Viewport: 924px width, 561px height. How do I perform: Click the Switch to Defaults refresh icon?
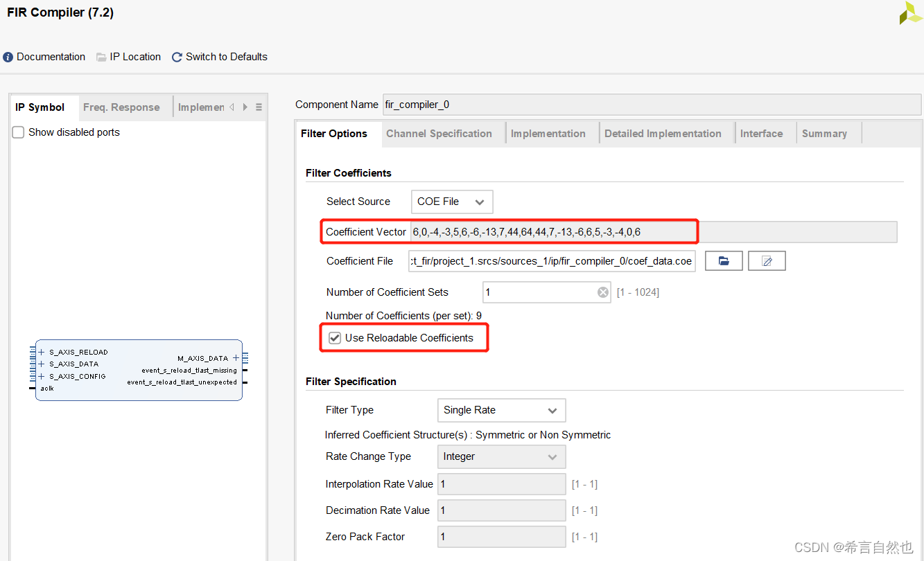point(177,57)
